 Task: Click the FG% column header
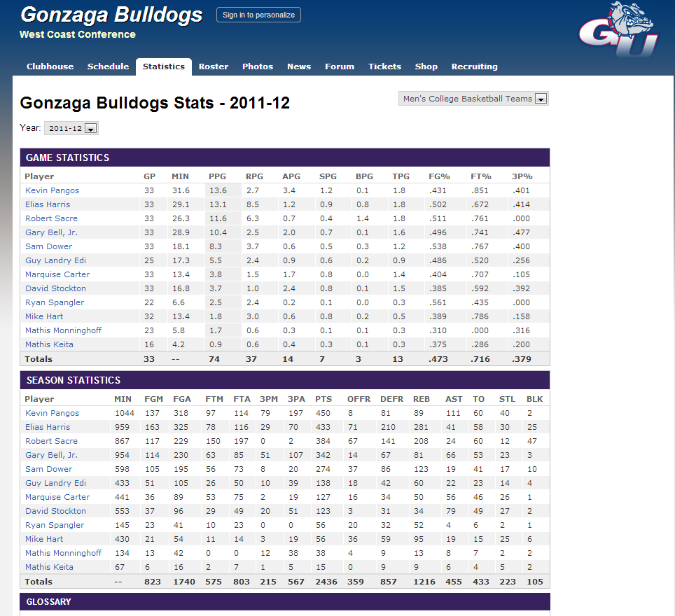439,176
